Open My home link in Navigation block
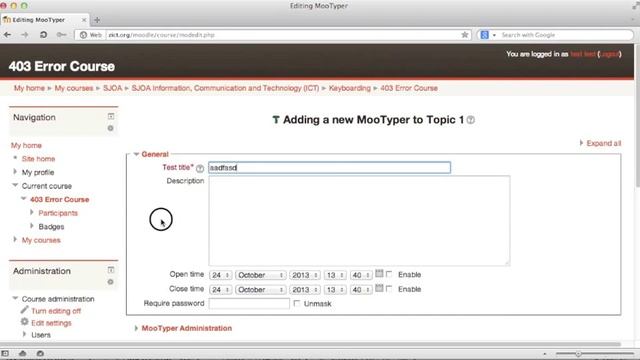 click(x=26, y=145)
